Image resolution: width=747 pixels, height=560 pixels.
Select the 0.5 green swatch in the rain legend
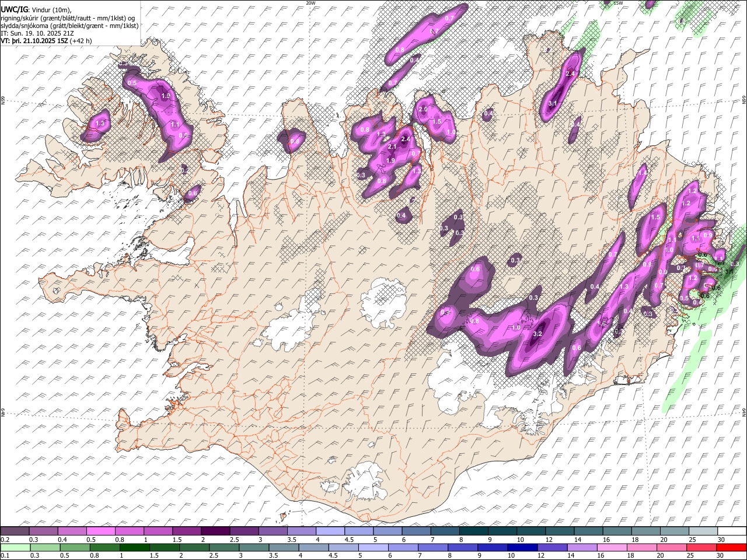coord(75,547)
